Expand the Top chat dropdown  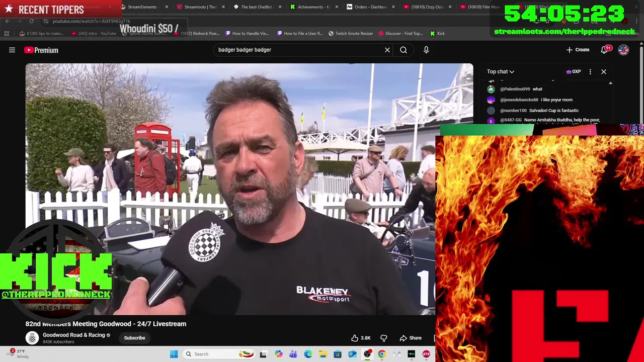pyautogui.click(x=501, y=71)
